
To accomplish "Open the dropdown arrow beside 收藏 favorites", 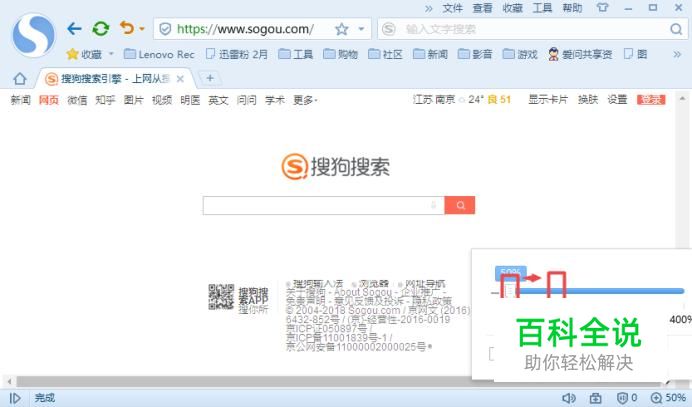I will [x=111, y=54].
